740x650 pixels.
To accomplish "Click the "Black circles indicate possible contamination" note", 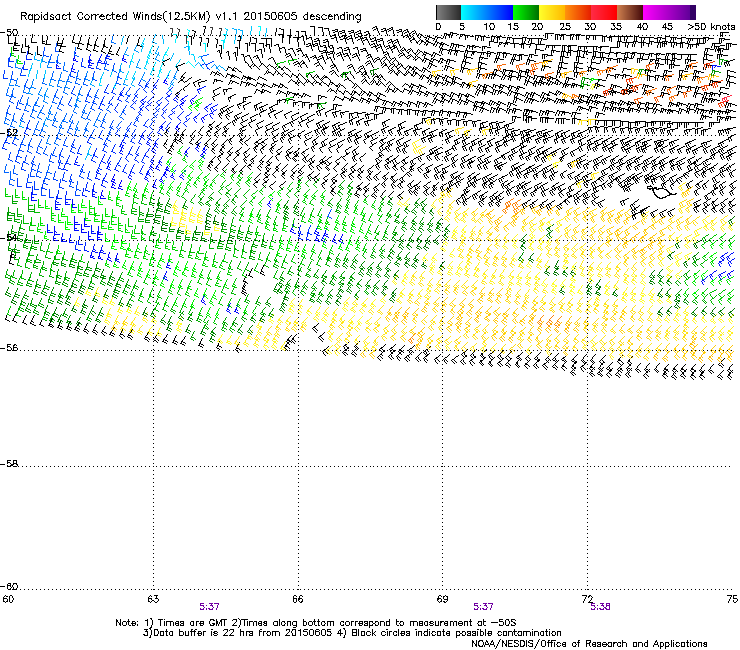I will 456,633.
